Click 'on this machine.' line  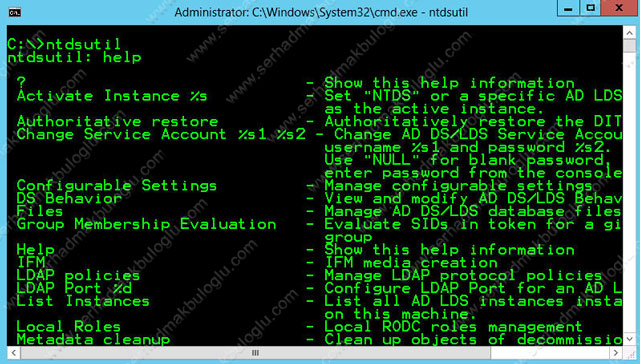(x=400, y=314)
